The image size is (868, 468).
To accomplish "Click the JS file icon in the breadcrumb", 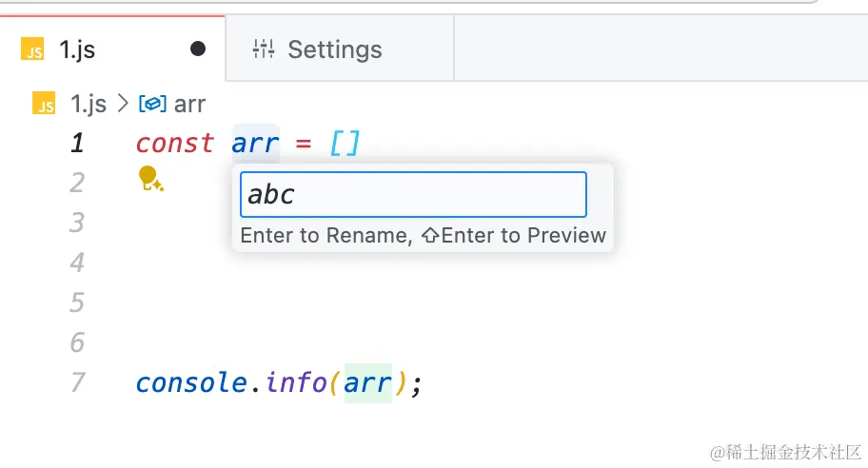I will point(45,104).
